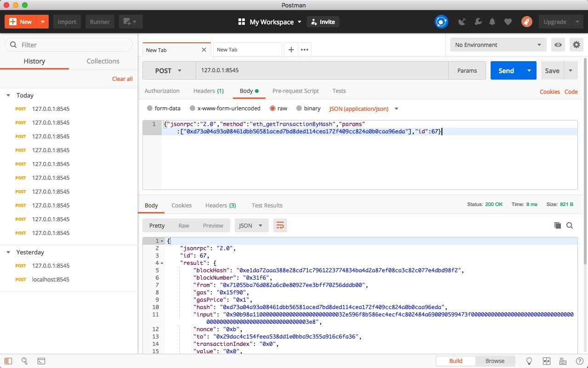Open the POST method dropdown
Screen dimensions: 588x368
169,70
